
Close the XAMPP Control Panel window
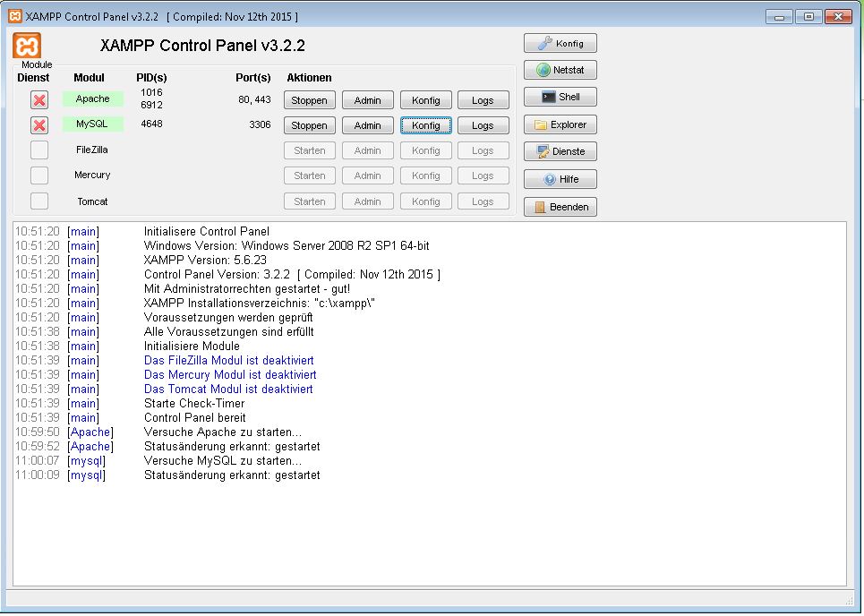click(x=838, y=16)
